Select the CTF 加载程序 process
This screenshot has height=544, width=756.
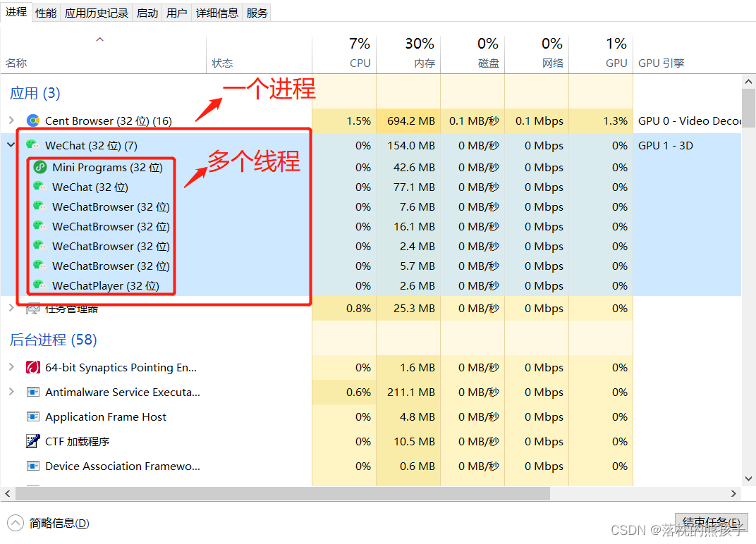click(x=370, y=441)
